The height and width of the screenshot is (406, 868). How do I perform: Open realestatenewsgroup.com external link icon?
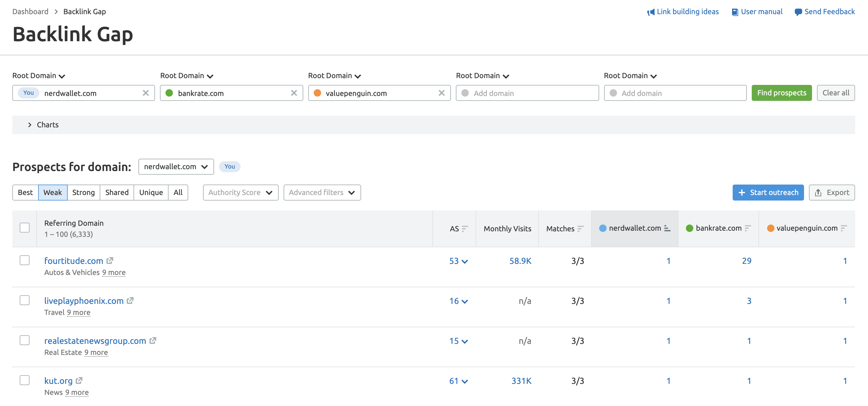pyautogui.click(x=153, y=340)
